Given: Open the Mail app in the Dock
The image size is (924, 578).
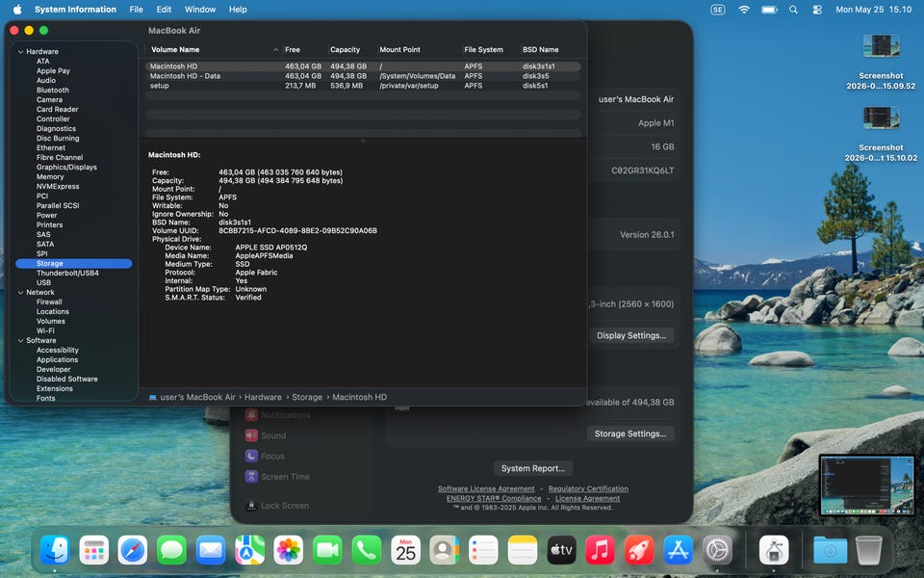Looking at the screenshot, I should (x=211, y=550).
